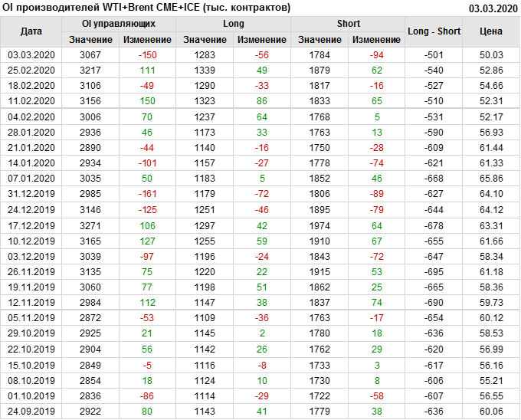Click the "Дата" column header
This screenshot has width=521, height=420.
pyautogui.click(x=31, y=31)
